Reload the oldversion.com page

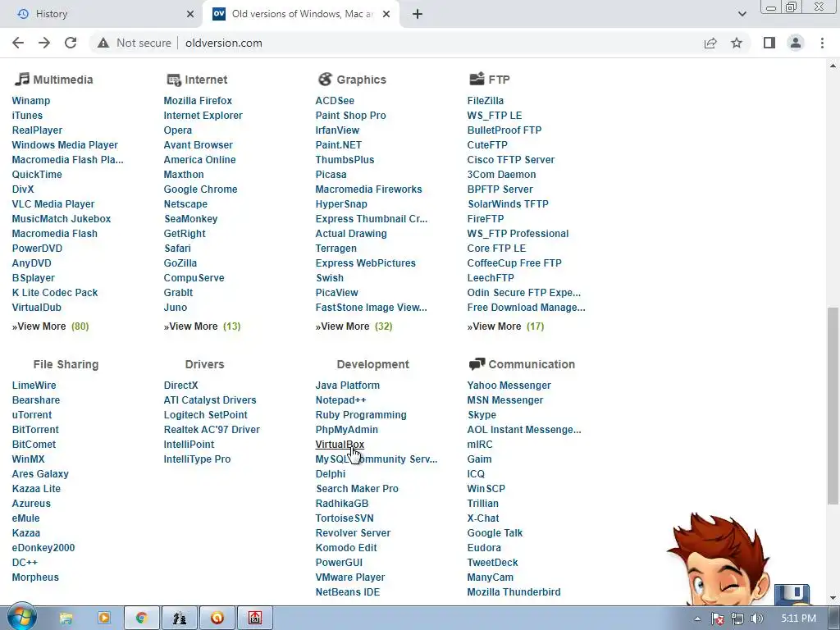point(71,43)
